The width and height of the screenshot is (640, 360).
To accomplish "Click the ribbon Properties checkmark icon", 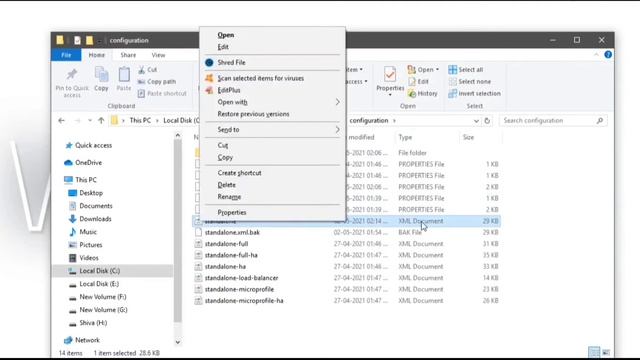I will point(390,74).
